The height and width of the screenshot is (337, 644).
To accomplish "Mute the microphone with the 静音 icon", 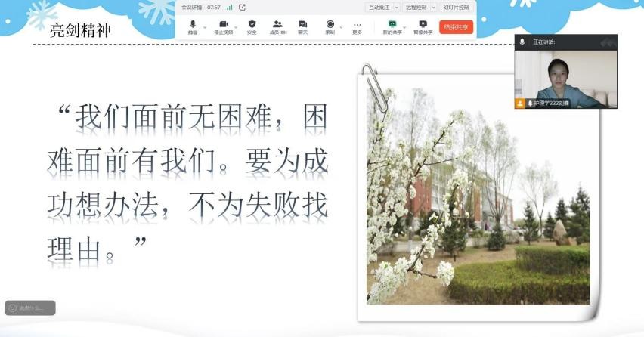I will tap(193, 26).
